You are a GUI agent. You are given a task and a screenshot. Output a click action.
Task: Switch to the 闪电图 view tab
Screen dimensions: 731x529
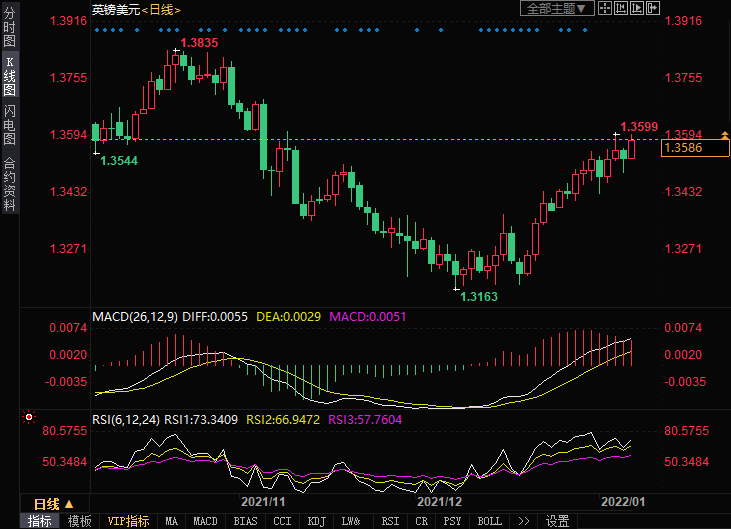click(9, 124)
